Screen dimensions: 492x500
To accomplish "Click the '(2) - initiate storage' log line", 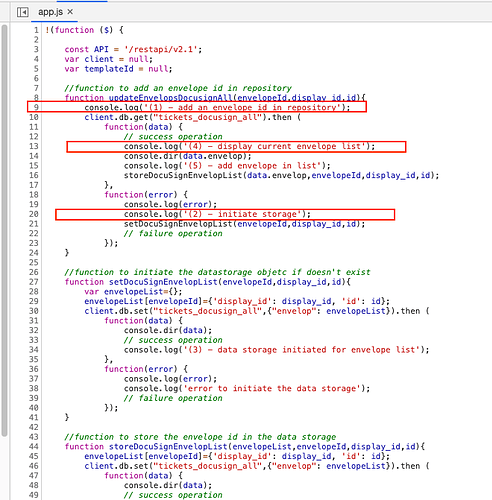I will click(x=217, y=214).
